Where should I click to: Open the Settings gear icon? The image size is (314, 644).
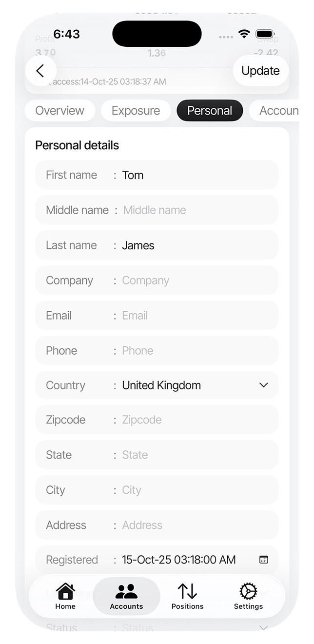tap(248, 591)
